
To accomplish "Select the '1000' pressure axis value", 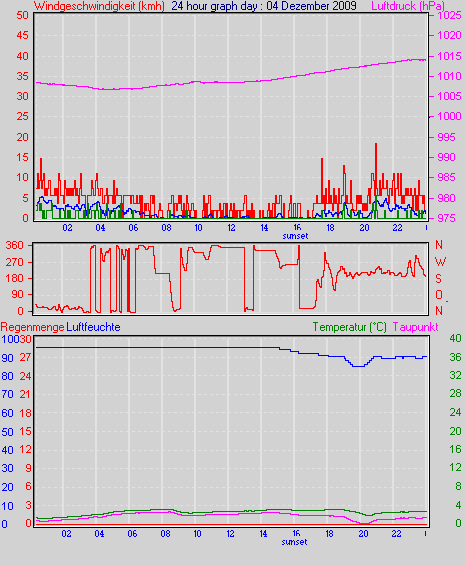I will tap(449, 116).
